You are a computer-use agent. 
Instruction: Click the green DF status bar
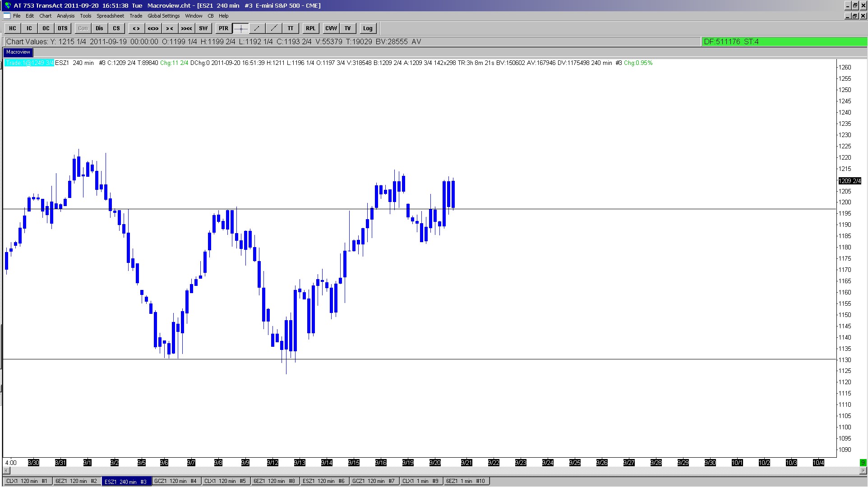[784, 41]
